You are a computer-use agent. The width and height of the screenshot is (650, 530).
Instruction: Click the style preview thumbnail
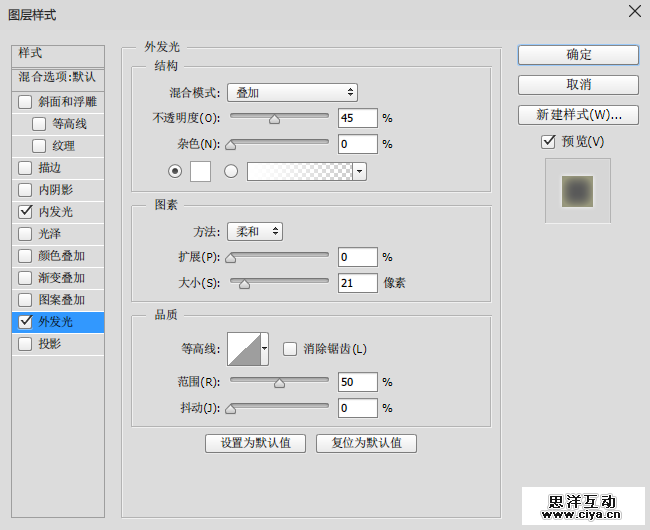(x=577, y=190)
